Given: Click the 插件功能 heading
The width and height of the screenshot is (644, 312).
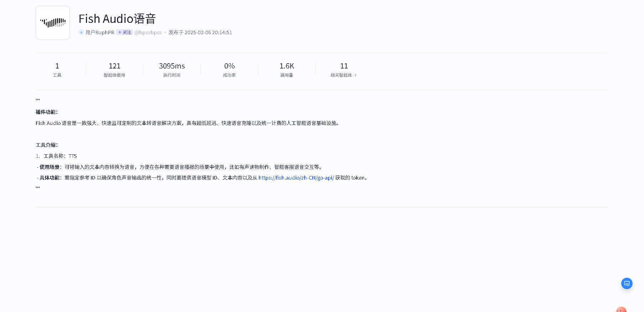Looking at the screenshot, I should (x=47, y=112).
